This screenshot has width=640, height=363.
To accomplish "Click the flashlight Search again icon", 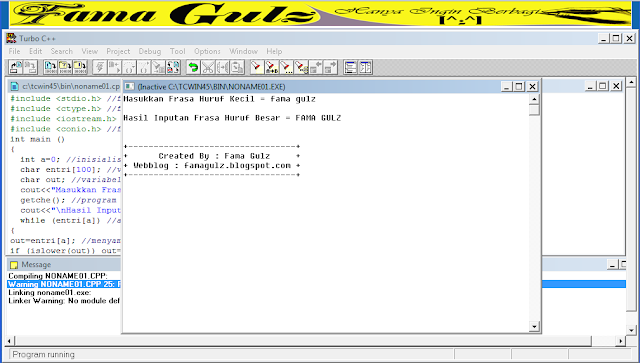I will point(286,67).
